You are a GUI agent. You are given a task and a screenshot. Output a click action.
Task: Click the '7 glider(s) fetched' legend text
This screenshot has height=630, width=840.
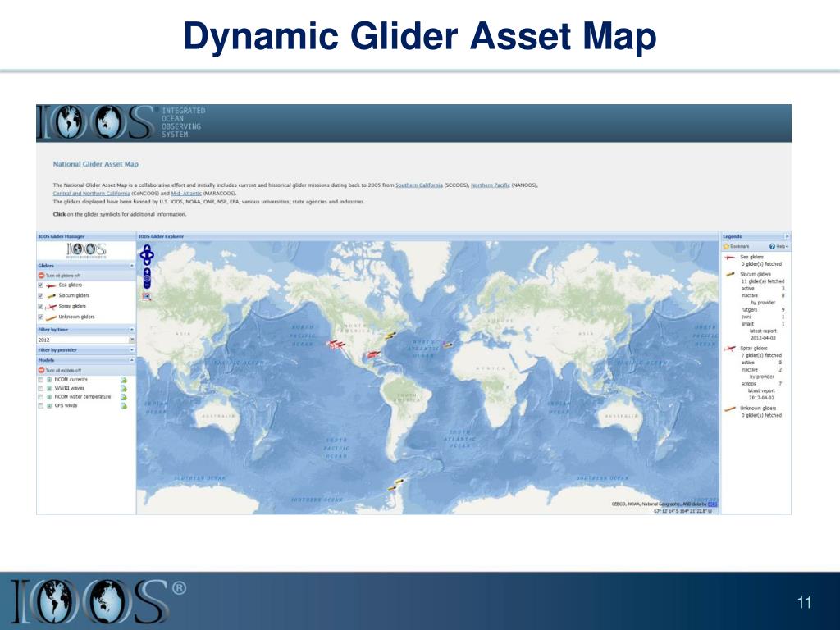point(761,356)
